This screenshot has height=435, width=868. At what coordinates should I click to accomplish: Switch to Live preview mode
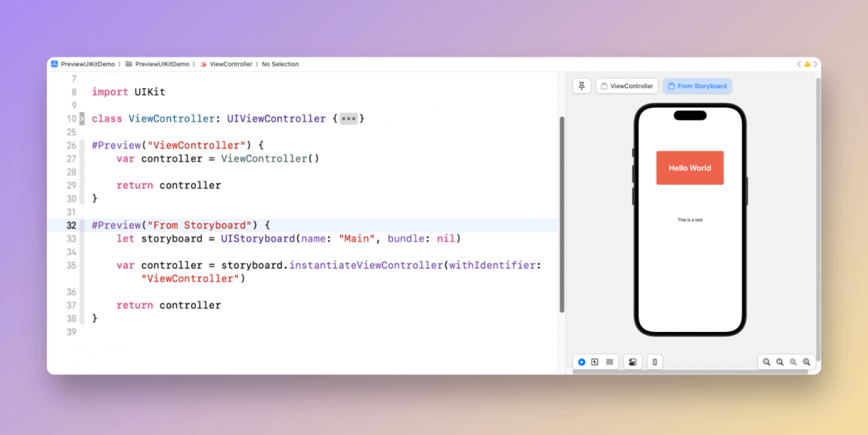pyautogui.click(x=582, y=362)
